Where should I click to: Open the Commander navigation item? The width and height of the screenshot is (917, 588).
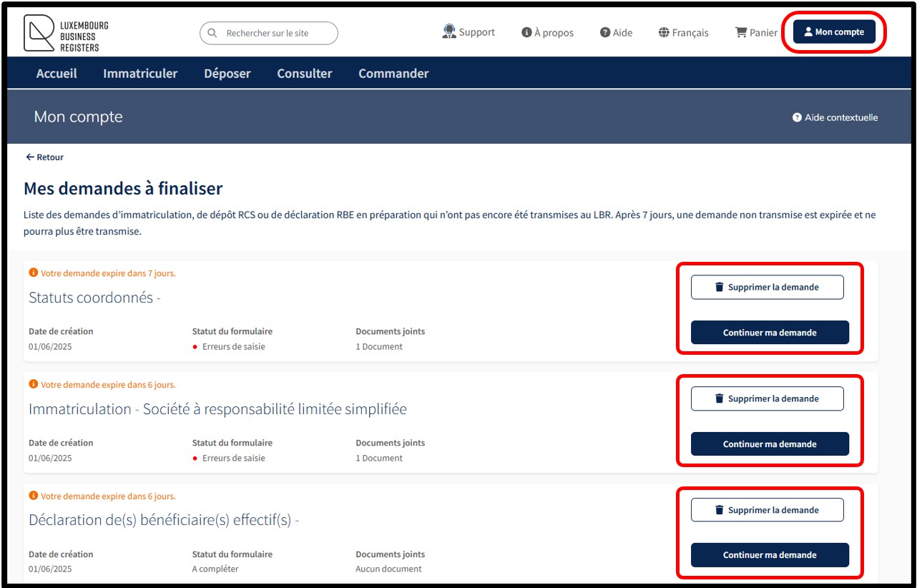tap(393, 74)
